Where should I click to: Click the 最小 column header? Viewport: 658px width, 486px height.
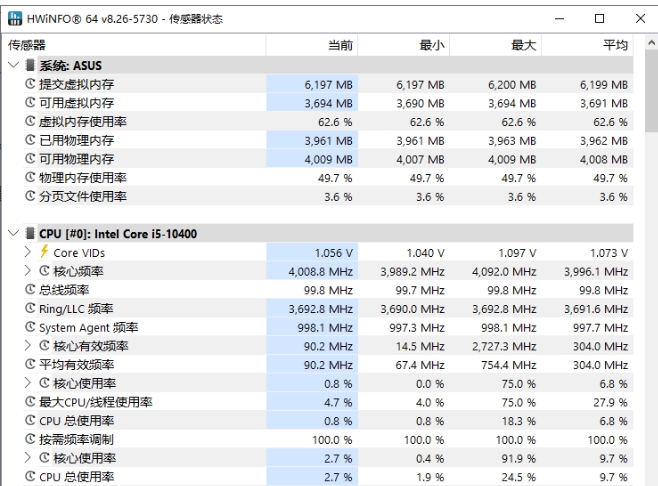[404, 45]
